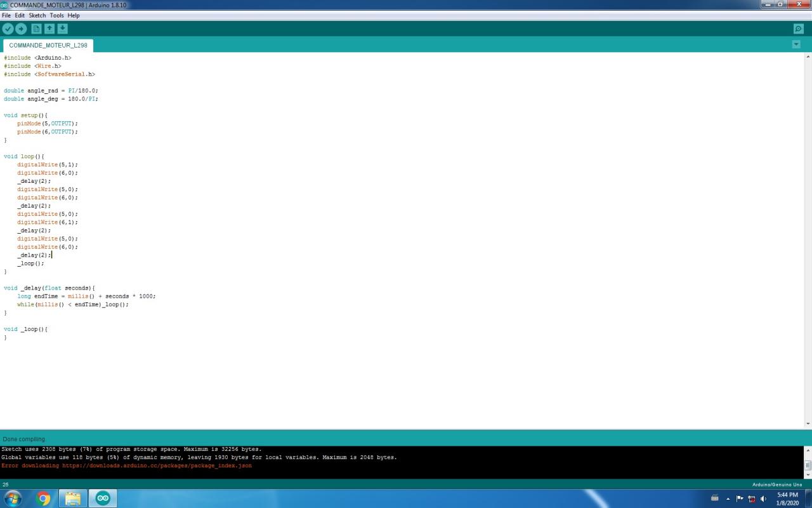Click the "void setup(){" line
Viewport: 812px width, 508px height.
tap(25, 116)
